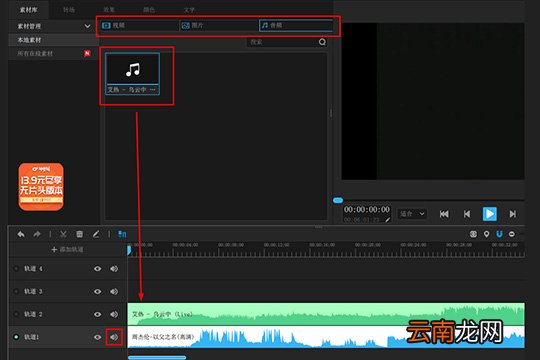The width and height of the screenshot is (540, 360).
Task: Switch to the 文字 tab
Action: [x=189, y=10]
